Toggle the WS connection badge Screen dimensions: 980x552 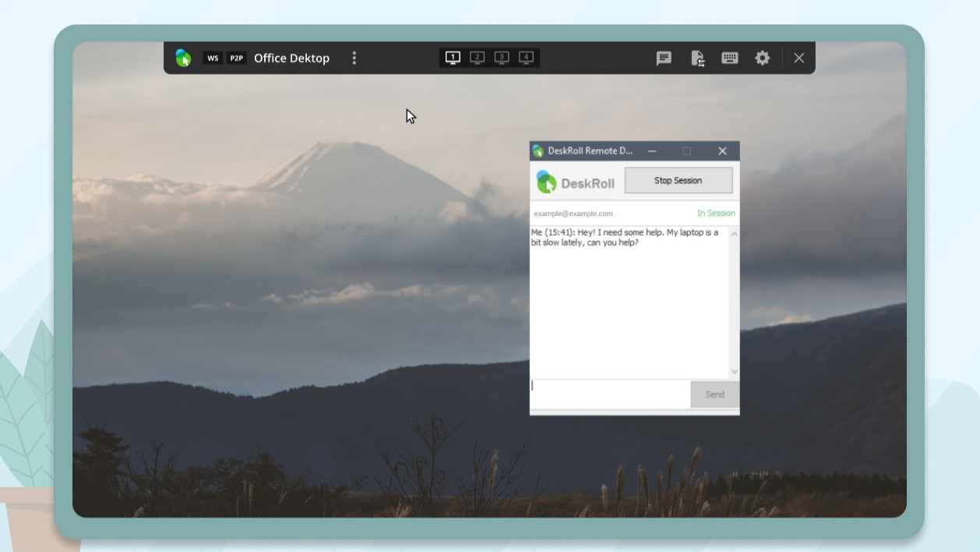(213, 58)
